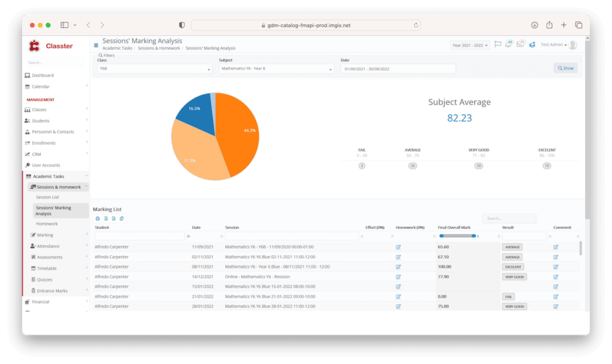The height and width of the screenshot is (364, 612).
Task: Click the Show button in filters
Action: point(565,68)
